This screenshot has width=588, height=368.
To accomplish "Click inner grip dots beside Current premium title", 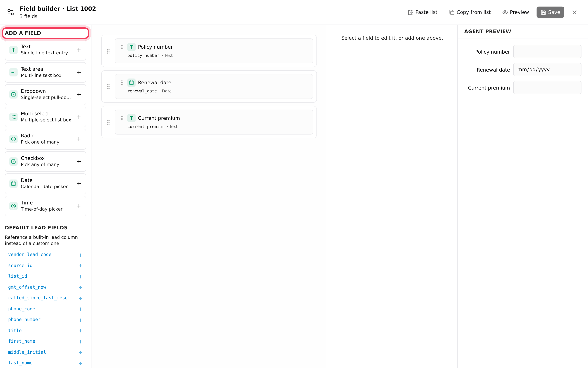I will (x=122, y=118).
